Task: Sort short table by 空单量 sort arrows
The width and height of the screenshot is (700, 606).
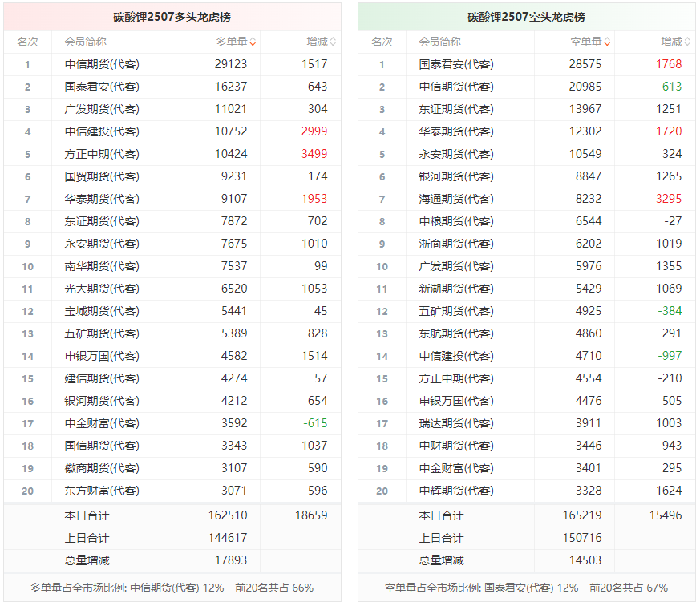Action: [x=607, y=42]
